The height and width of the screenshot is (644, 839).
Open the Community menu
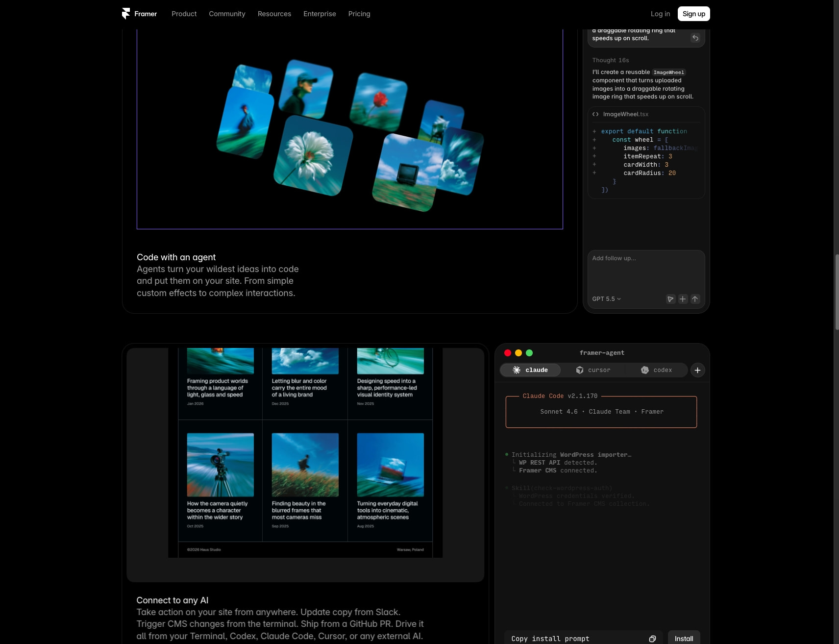(227, 14)
